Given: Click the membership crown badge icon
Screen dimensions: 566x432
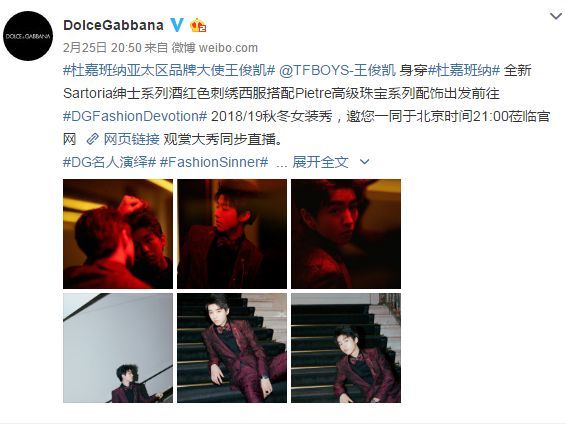Looking at the screenshot, I should tap(198, 25).
